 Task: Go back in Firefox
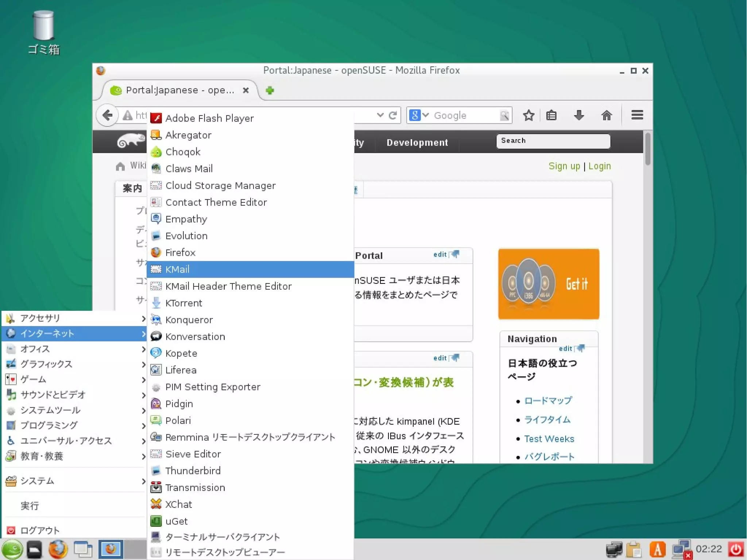pyautogui.click(x=107, y=115)
